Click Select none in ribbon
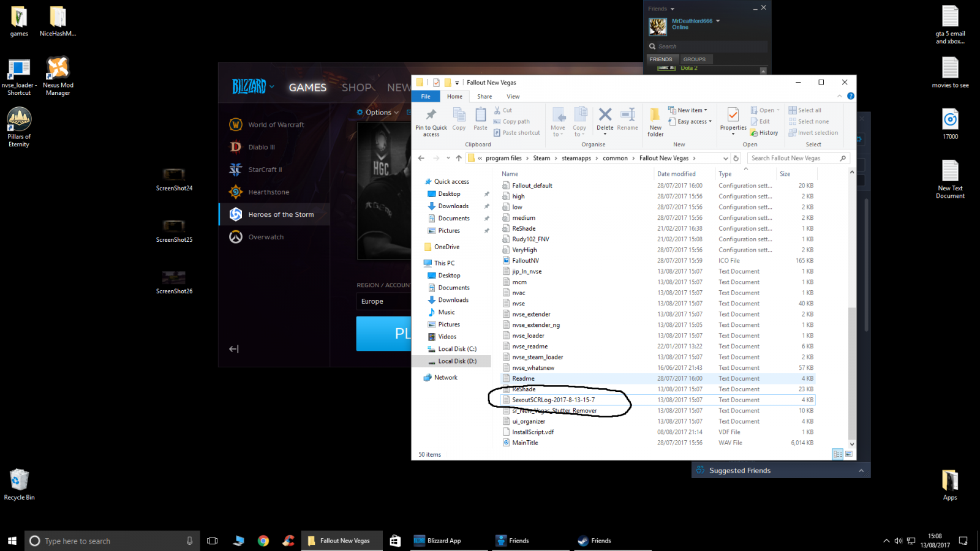The height and width of the screenshot is (551, 980). [809, 121]
